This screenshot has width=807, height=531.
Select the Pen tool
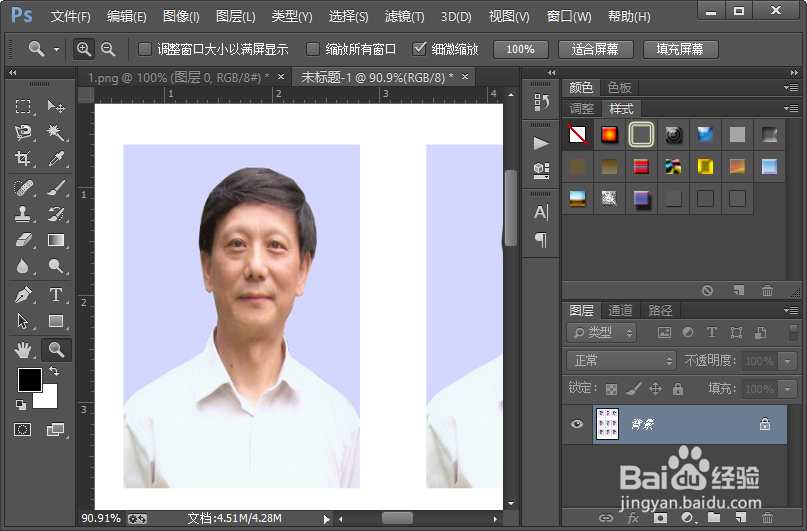click(23, 295)
